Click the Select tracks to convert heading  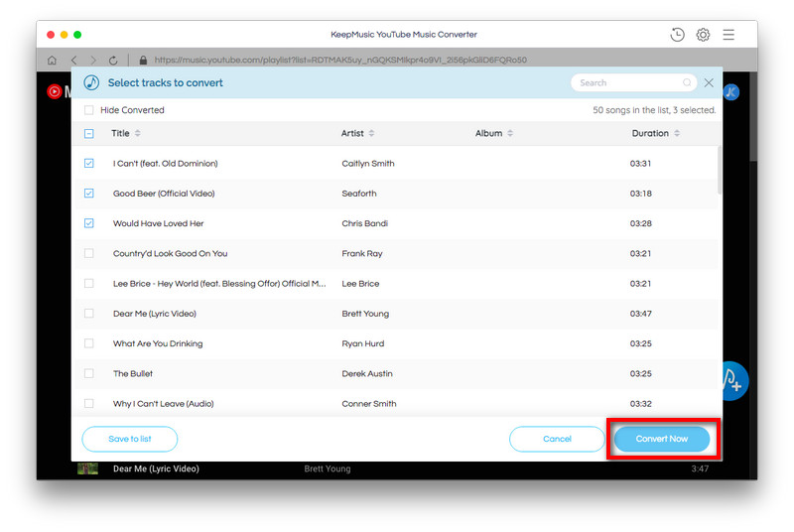pos(165,83)
